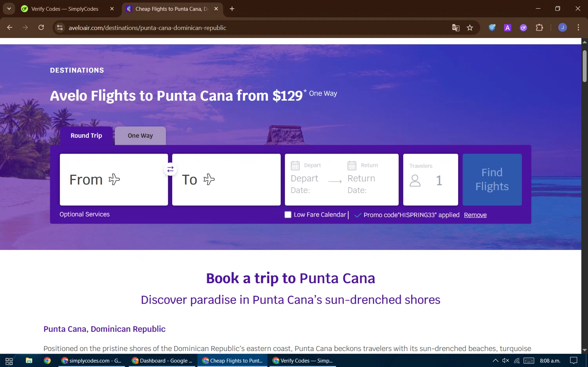
Task: Open File Explorer from taskbar
Action: (29, 361)
